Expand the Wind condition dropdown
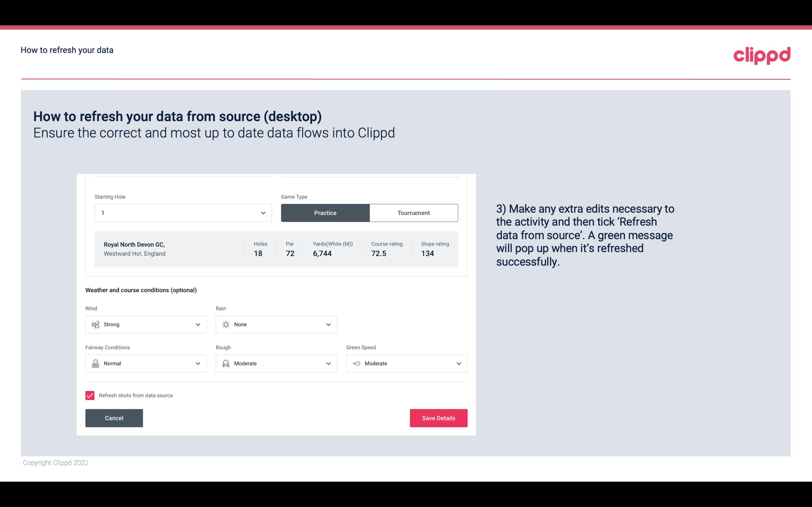 click(197, 324)
